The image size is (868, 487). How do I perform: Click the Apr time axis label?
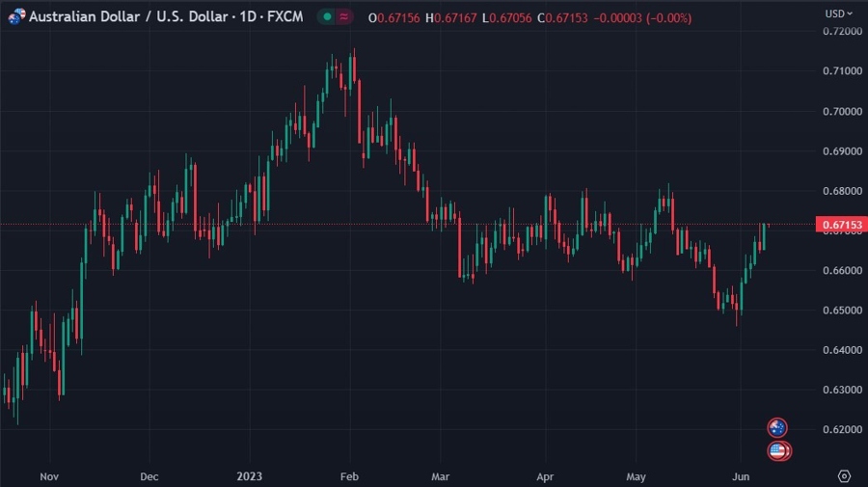coord(545,476)
